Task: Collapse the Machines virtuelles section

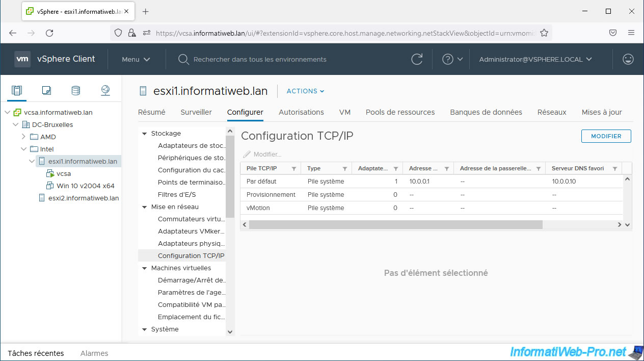Action: pos(145,268)
